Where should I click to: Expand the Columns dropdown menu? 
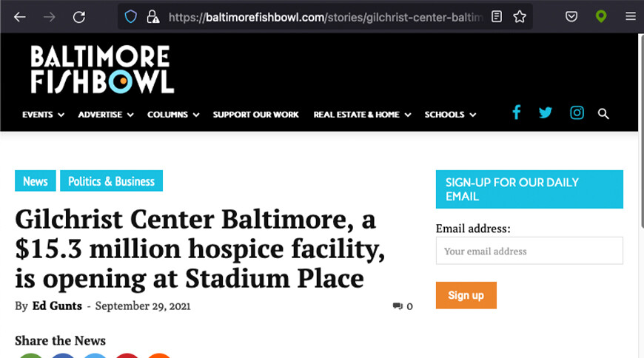pyautogui.click(x=173, y=115)
